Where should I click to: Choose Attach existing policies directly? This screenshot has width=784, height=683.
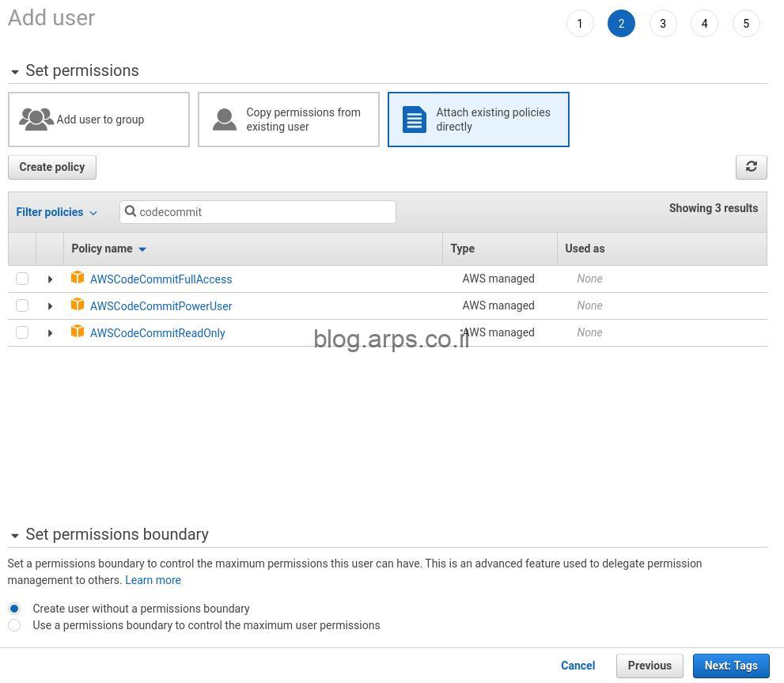tap(479, 120)
